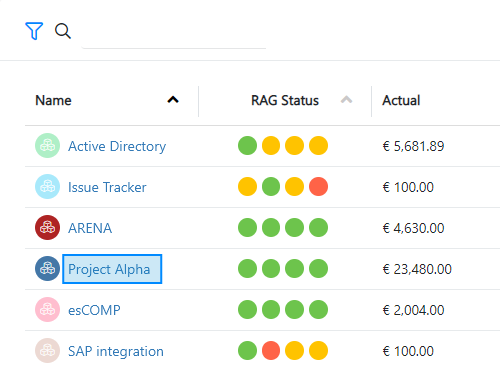The height and width of the screenshot is (378, 500).
Task: Click the pink esCOMP project icon
Action: pyautogui.click(x=47, y=310)
